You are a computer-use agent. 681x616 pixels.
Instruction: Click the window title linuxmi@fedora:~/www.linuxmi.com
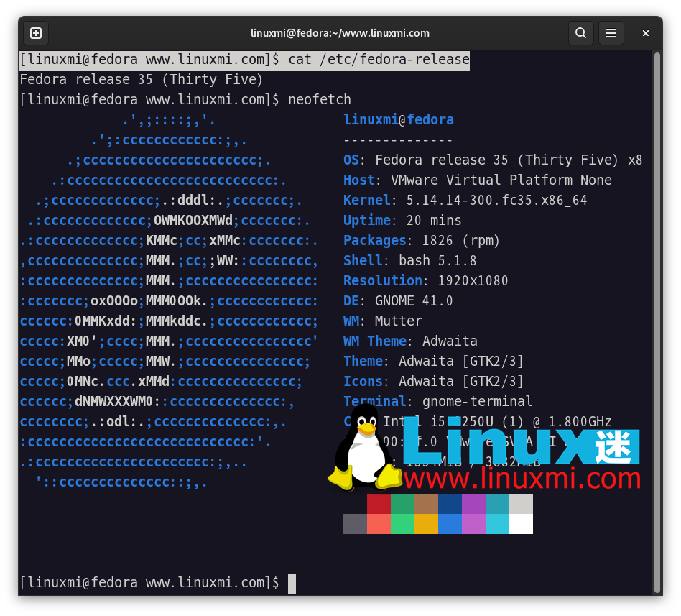pyautogui.click(x=340, y=33)
